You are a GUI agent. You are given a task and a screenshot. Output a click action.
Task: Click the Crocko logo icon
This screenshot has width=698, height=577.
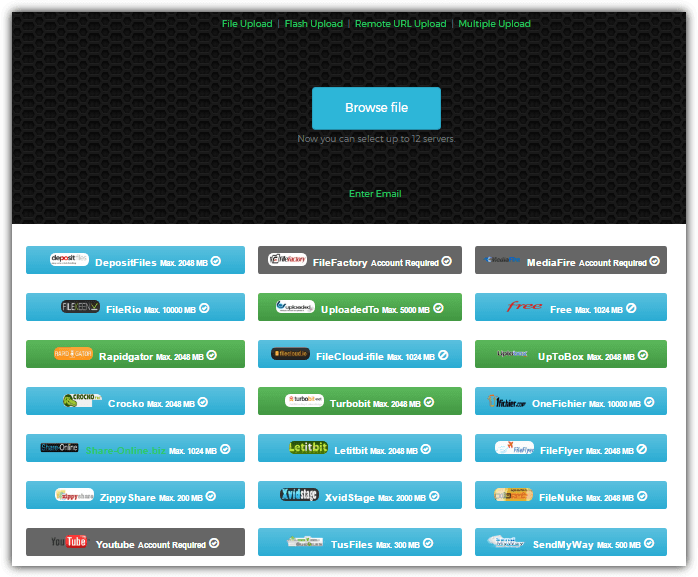click(x=83, y=400)
